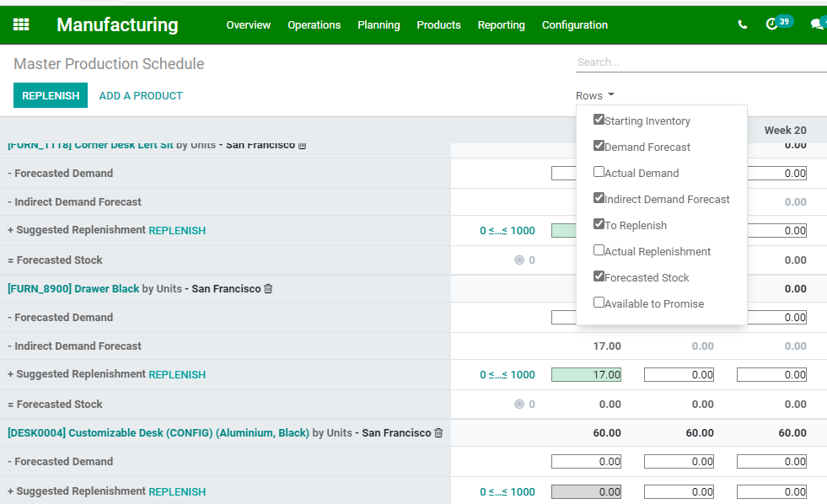Viewport: 827px width, 504px height.
Task: Click the phone call icon
Action: point(743,24)
